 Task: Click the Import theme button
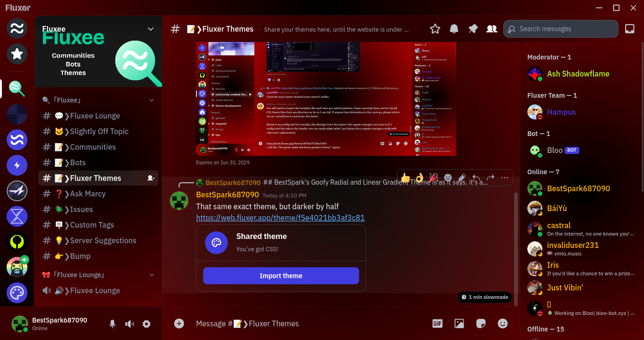pos(281,276)
